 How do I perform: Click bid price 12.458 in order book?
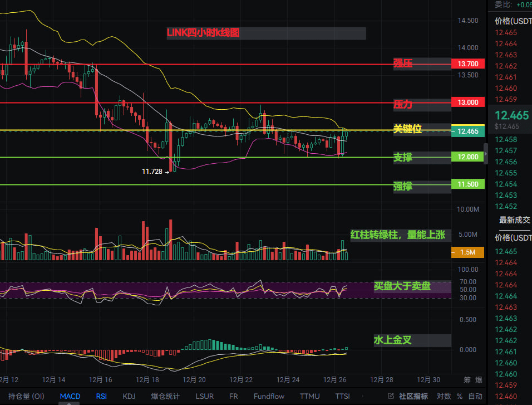[506, 139]
